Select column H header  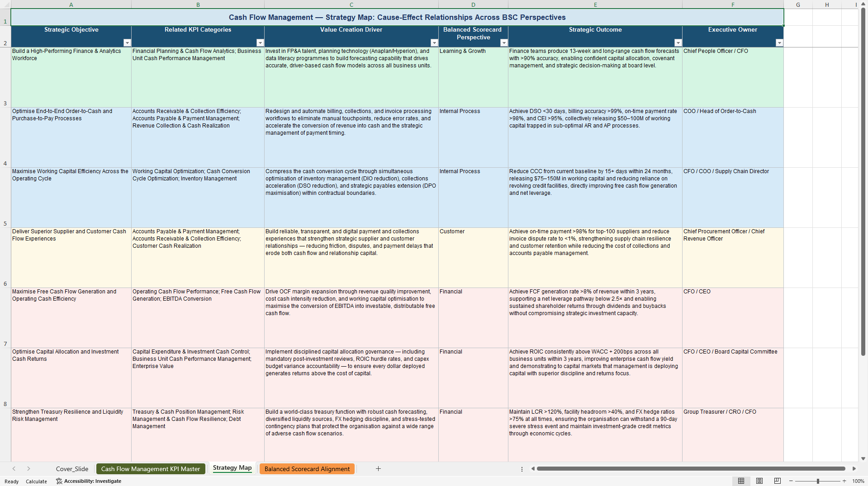827,5
